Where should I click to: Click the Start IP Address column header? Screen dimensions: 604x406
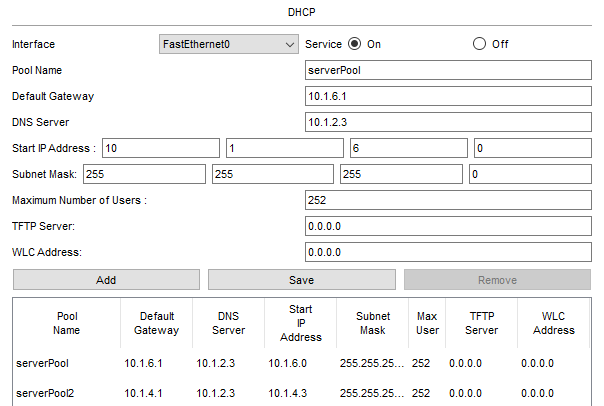coord(300,323)
